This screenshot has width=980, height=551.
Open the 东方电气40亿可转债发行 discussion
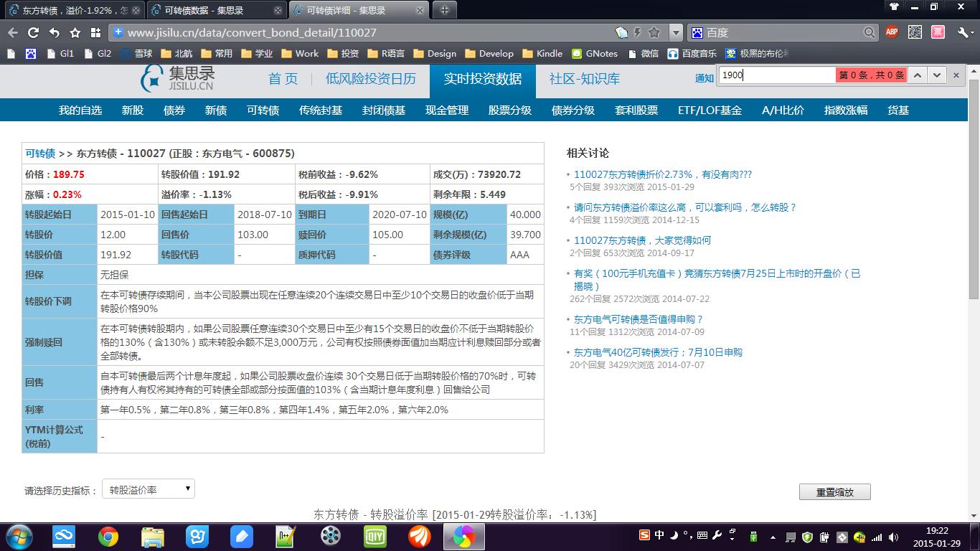pos(659,352)
